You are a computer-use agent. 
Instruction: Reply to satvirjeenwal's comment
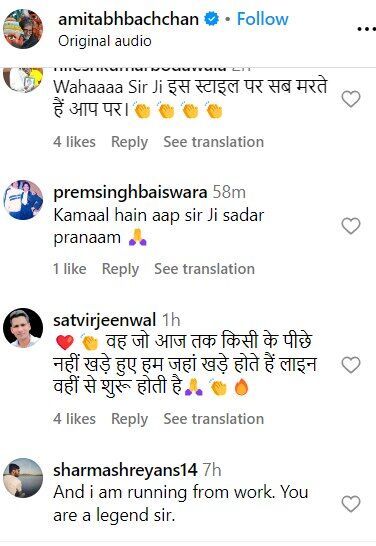coord(129,419)
